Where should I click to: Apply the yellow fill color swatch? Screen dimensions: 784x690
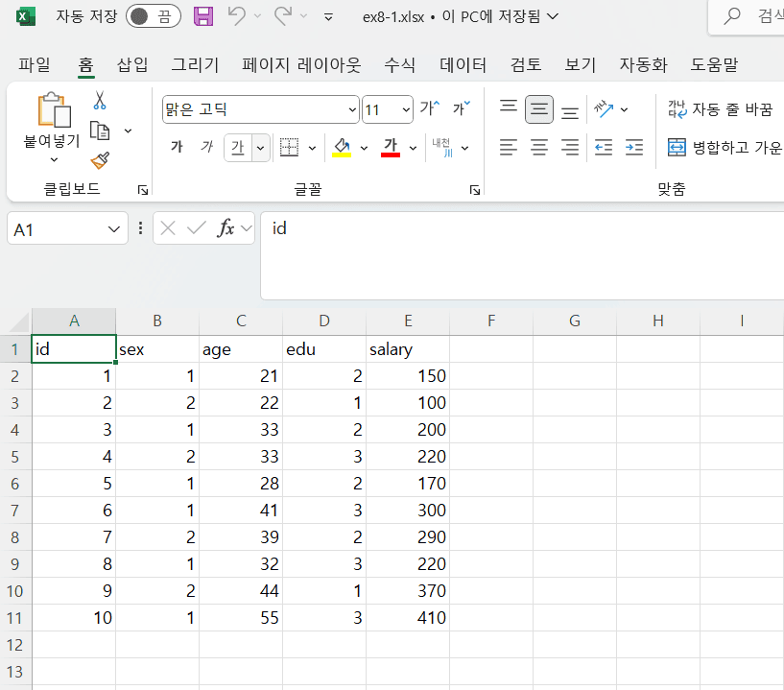click(342, 148)
